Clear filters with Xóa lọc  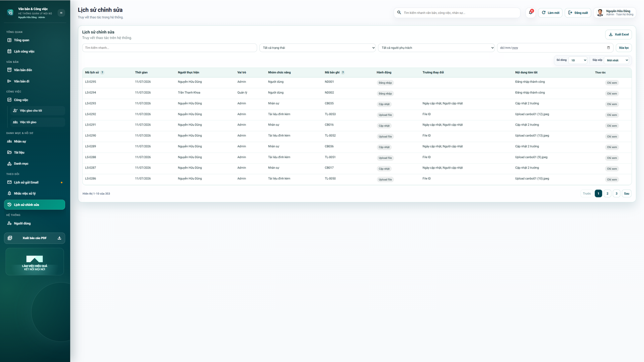623,48
